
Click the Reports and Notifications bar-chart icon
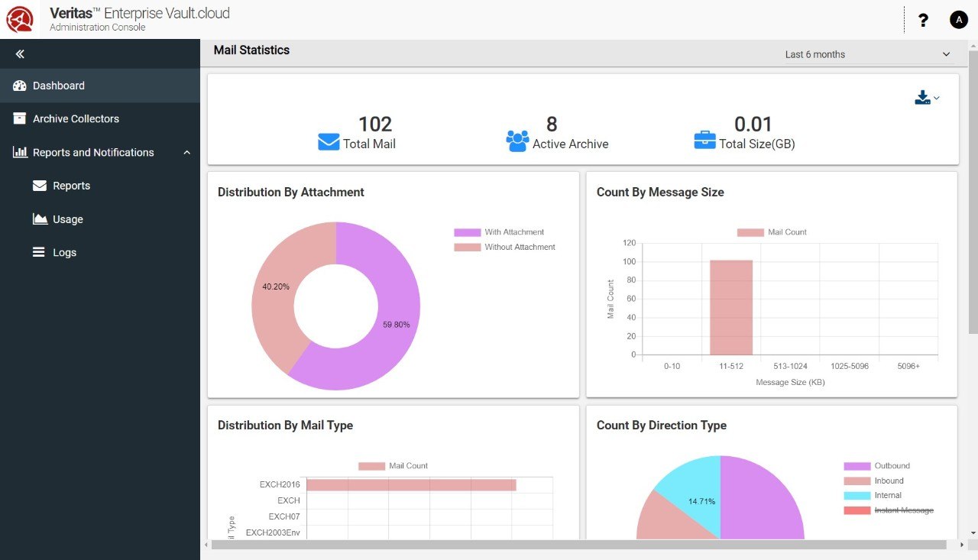point(18,152)
